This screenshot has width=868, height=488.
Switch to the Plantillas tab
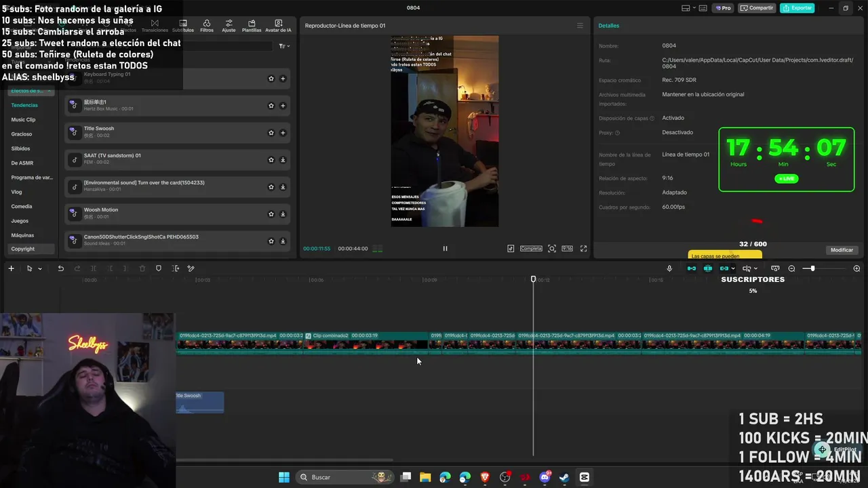coord(252,26)
